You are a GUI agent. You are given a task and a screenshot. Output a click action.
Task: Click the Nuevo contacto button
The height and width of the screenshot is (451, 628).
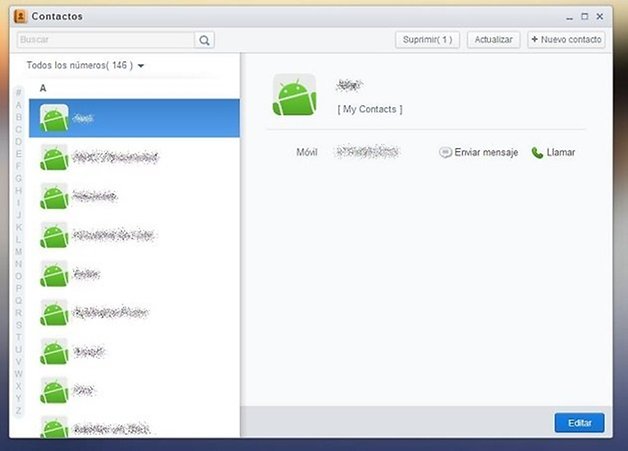tap(566, 40)
